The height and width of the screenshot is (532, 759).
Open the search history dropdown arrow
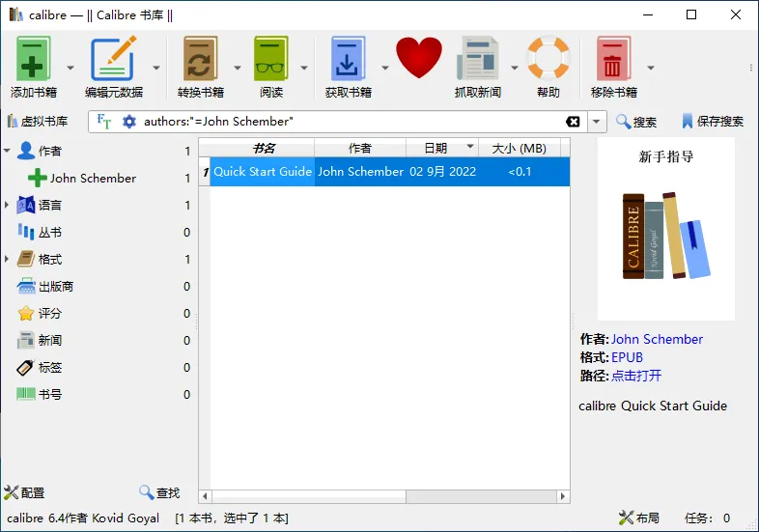(x=597, y=122)
